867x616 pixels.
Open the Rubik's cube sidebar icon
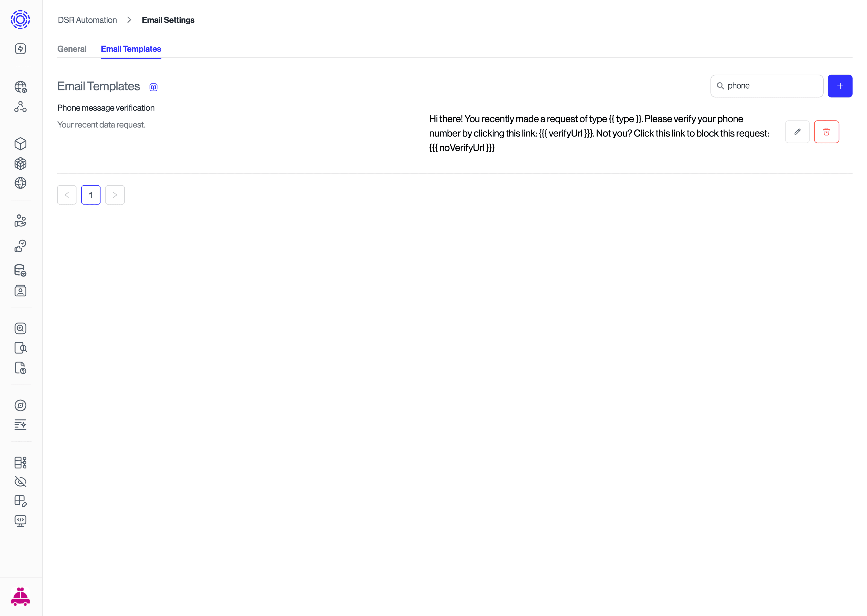pos(21,164)
